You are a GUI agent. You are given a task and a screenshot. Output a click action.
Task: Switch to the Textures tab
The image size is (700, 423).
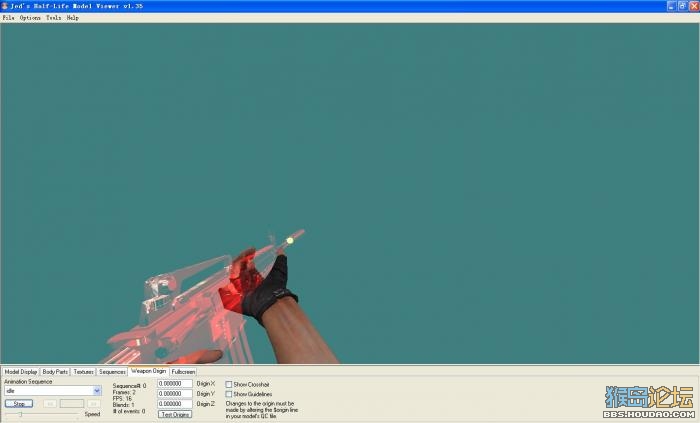click(83, 372)
